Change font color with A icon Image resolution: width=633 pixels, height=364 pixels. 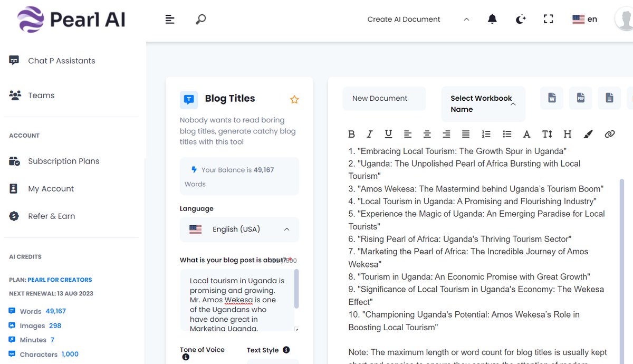(x=526, y=134)
